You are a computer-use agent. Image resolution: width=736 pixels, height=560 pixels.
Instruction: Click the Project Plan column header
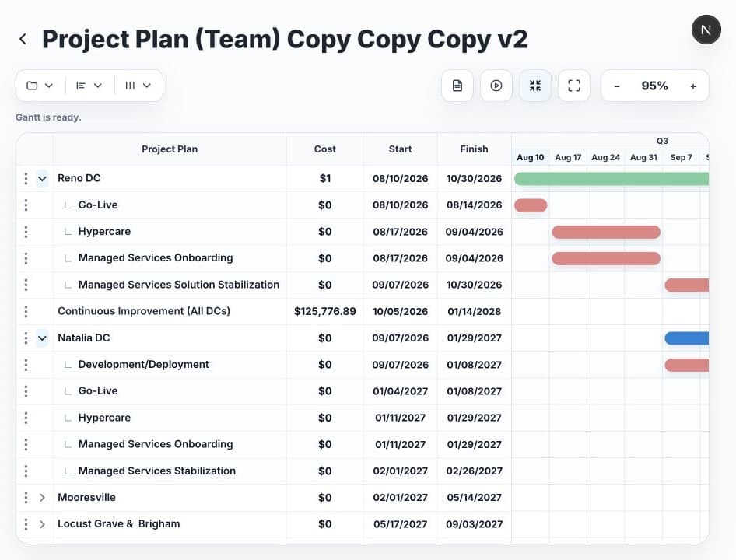[170, 149]
